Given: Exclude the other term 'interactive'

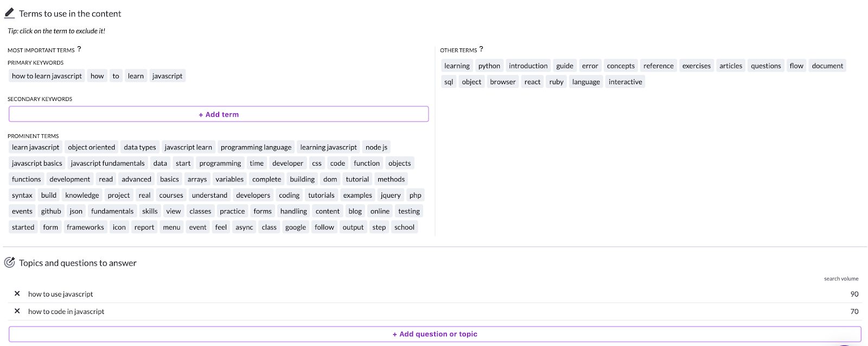Looking at the screenshot, I should 625,82.
